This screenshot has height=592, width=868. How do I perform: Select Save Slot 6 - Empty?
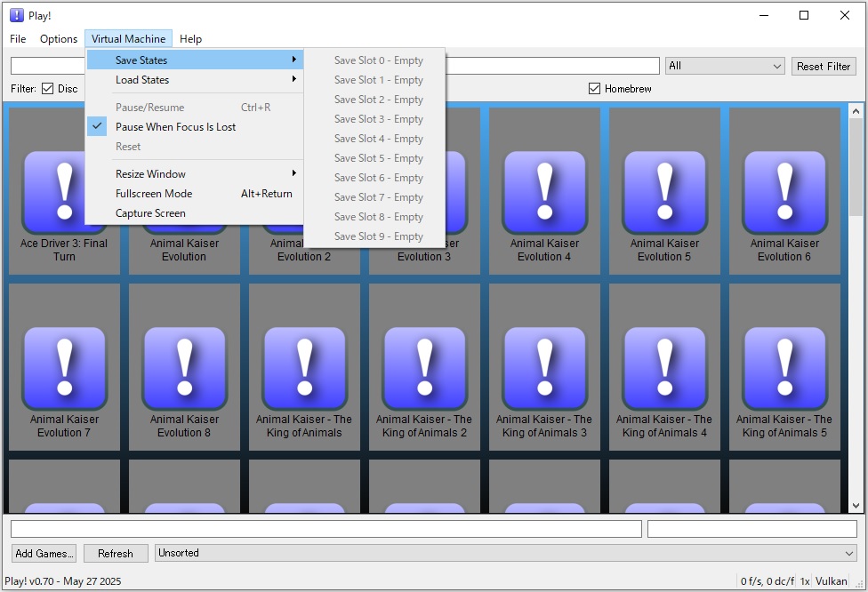coord(374,178)
